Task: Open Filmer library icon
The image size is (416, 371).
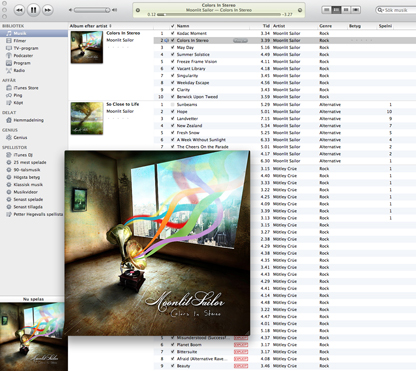Action: pos(9,41)
